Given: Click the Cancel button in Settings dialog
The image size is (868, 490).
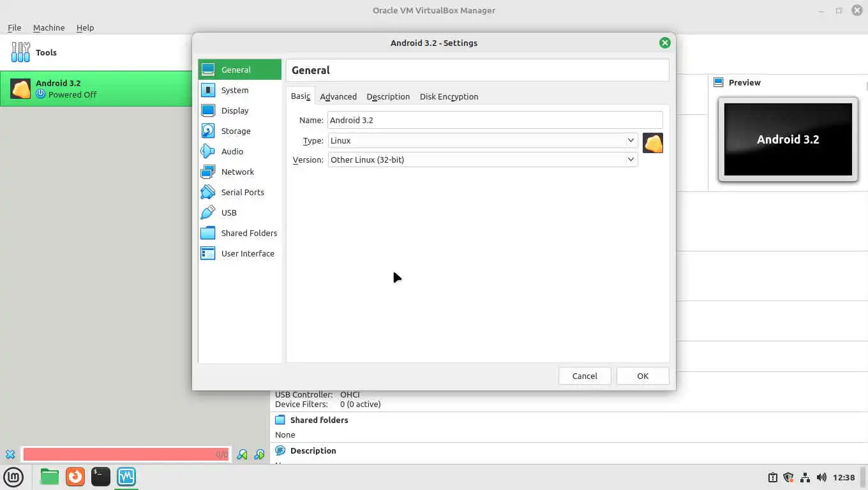Looking at the screenshot, I should [x=585, y=376].
